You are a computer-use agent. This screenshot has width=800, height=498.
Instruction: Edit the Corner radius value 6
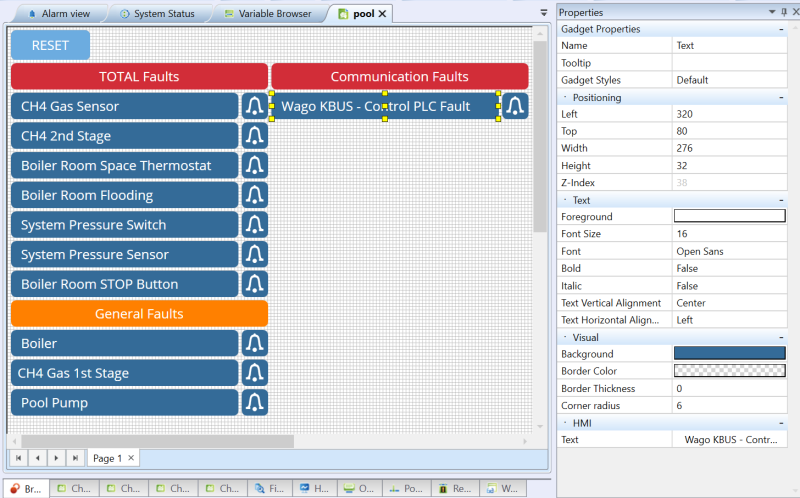click(730, 406)
